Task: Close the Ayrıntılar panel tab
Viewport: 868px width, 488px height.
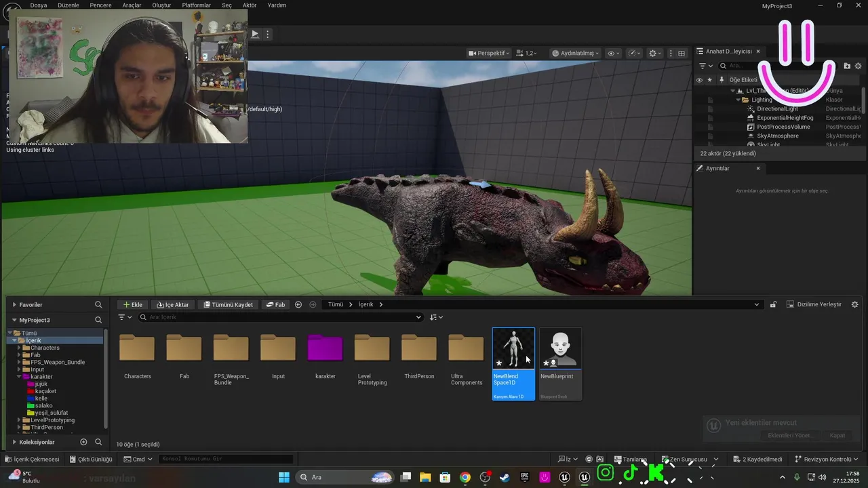Action: 758,168
